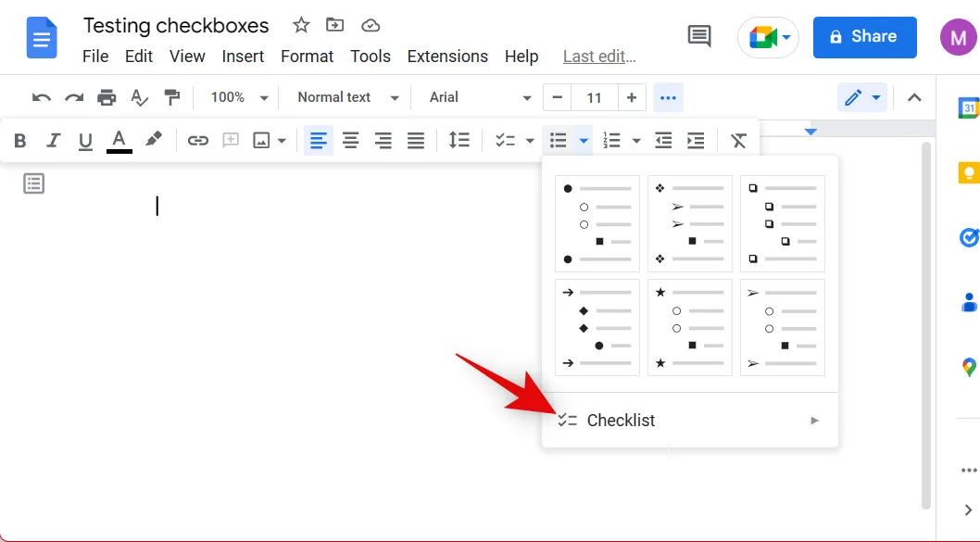
Task: Select the Paint format tool
Action: 172,97
